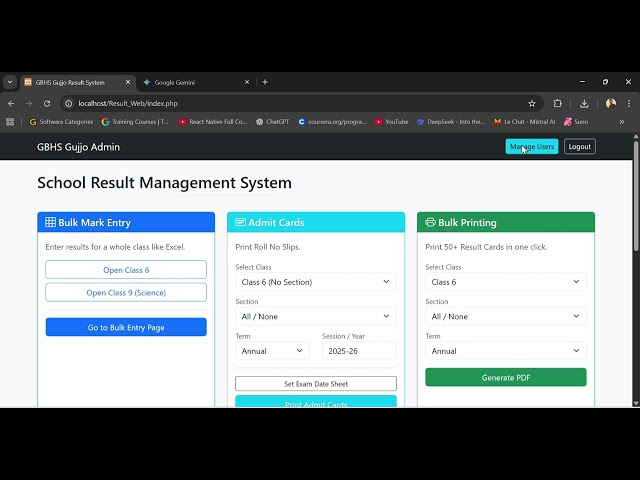Open the Software Categories bookmark
This screenshot has width=640, height=480.
tap(61, 122)
